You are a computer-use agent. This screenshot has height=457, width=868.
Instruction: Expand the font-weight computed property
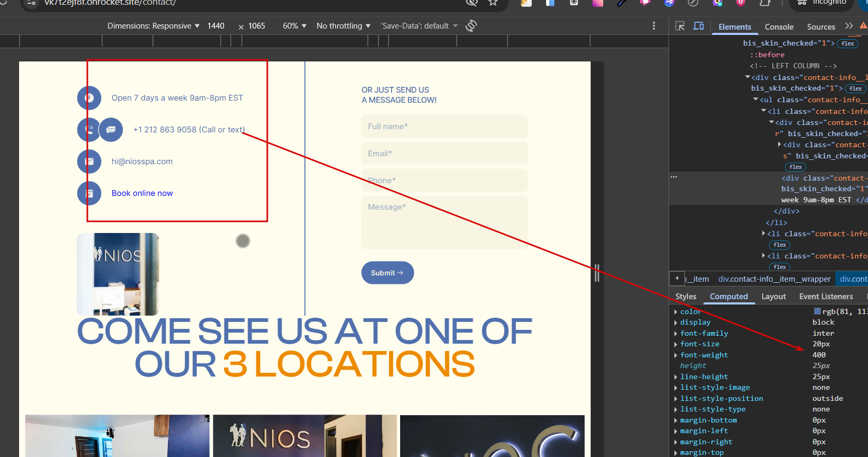[x=676, y=355]
